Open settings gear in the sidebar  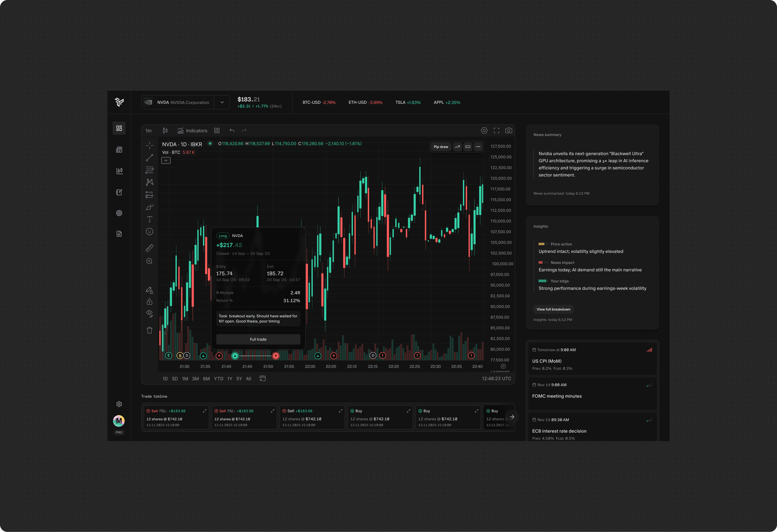119,404
